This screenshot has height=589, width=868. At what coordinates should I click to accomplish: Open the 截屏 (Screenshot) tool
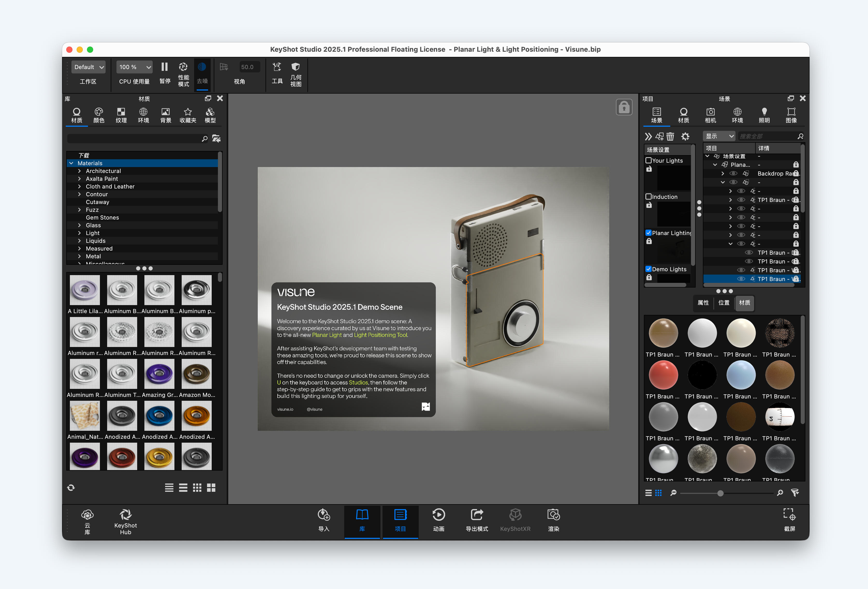pyautogui.click(x=790, y=520)
